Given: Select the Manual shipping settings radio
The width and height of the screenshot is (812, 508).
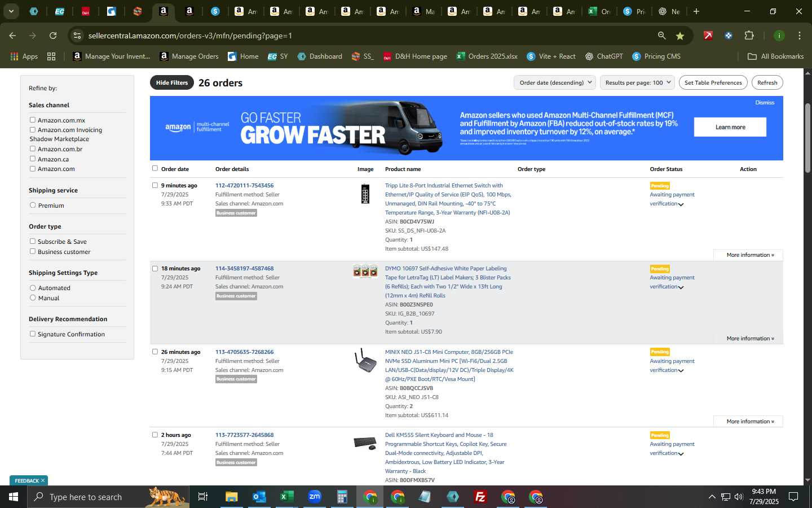Looking at the screenshot, I should pos(33,297).
